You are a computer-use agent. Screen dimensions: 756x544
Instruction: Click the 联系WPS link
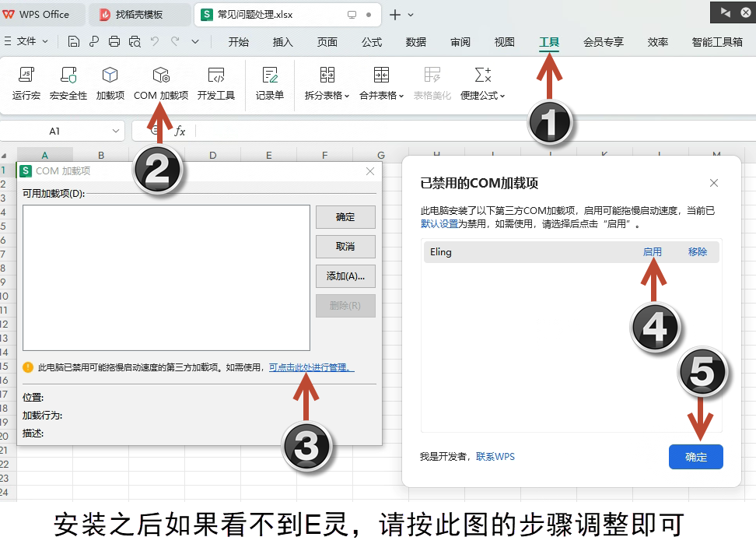point(495,457)
